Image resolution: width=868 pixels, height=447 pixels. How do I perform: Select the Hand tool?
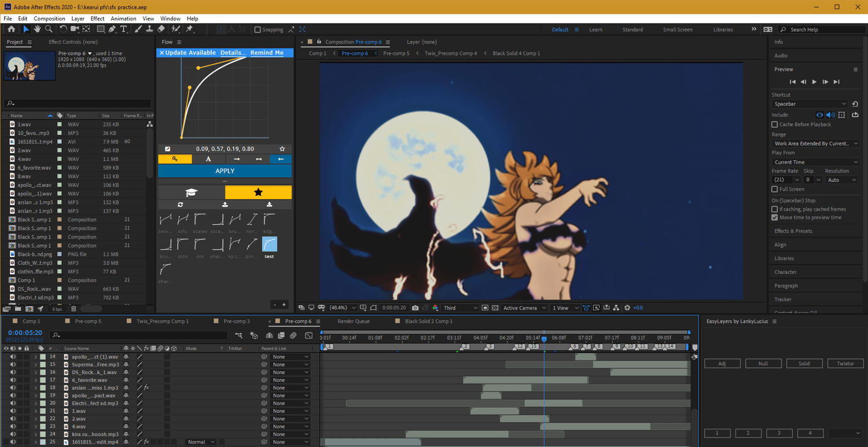point(37,29)
